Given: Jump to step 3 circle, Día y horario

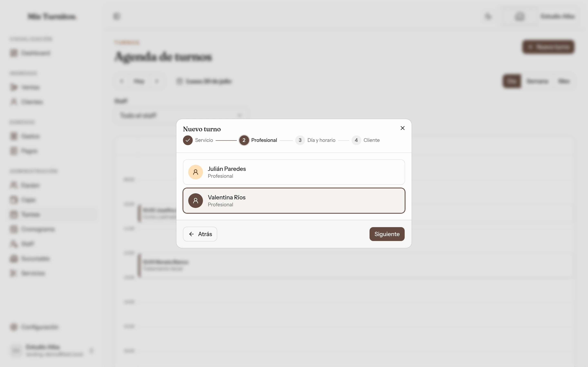Looking at the screenshot, I should [x=300, y=140].
